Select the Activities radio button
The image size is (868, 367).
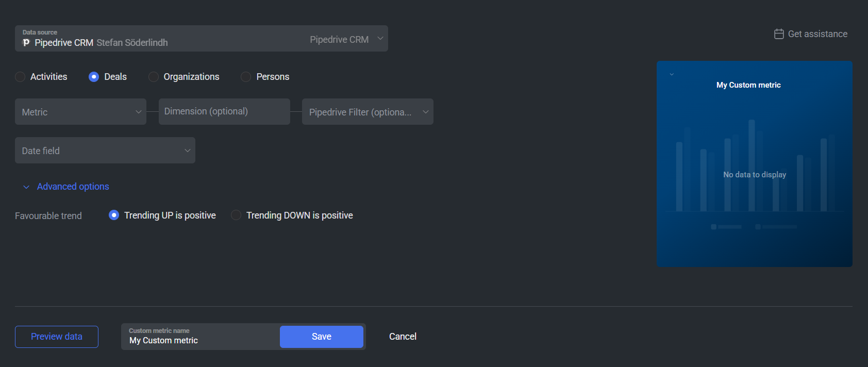(x=20, y=77)
